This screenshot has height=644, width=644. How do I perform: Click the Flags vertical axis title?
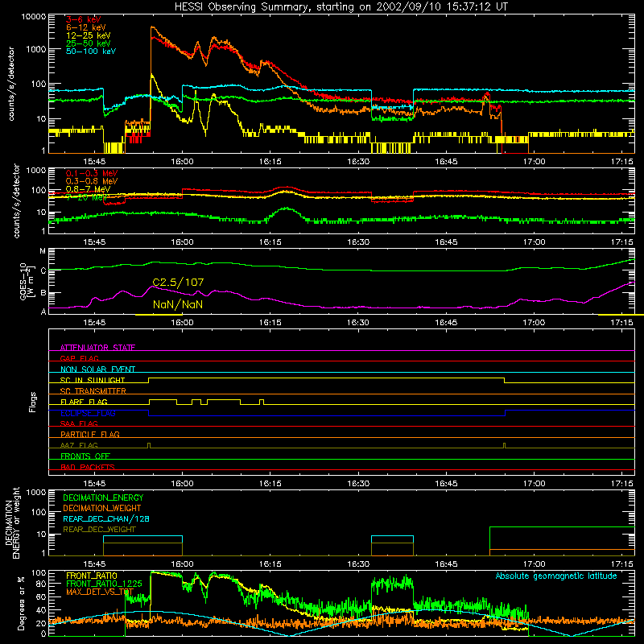coord(33,402)
